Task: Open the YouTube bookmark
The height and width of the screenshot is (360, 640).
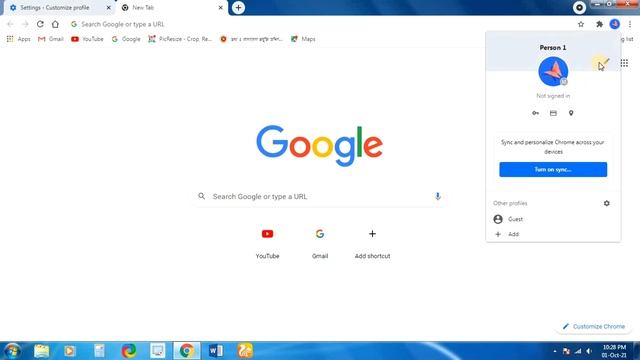Action: [87, 39]
